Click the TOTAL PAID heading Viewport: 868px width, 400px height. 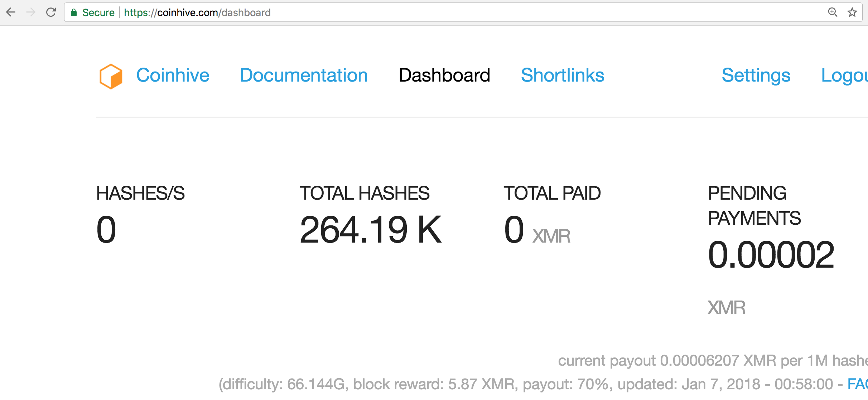(x=552, y=193)
